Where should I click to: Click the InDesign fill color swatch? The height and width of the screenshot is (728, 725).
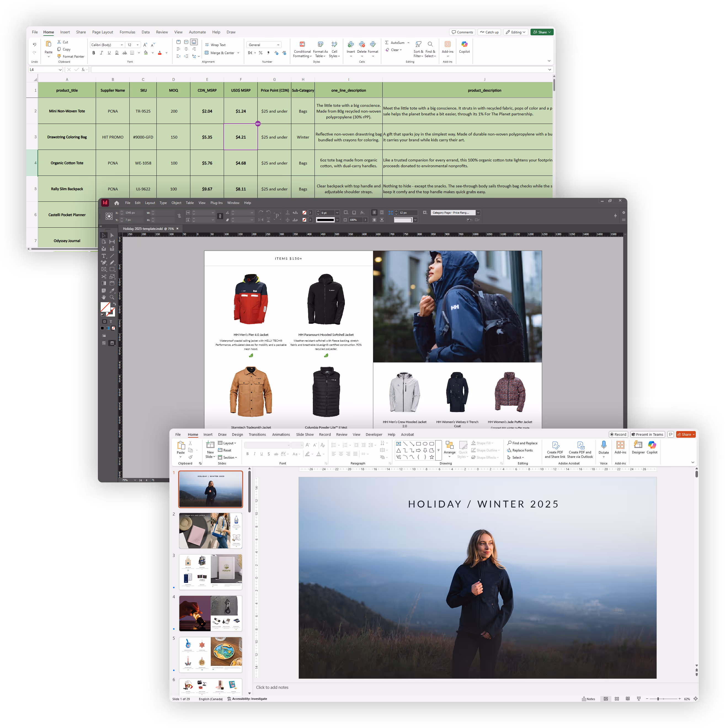[105, 307]
